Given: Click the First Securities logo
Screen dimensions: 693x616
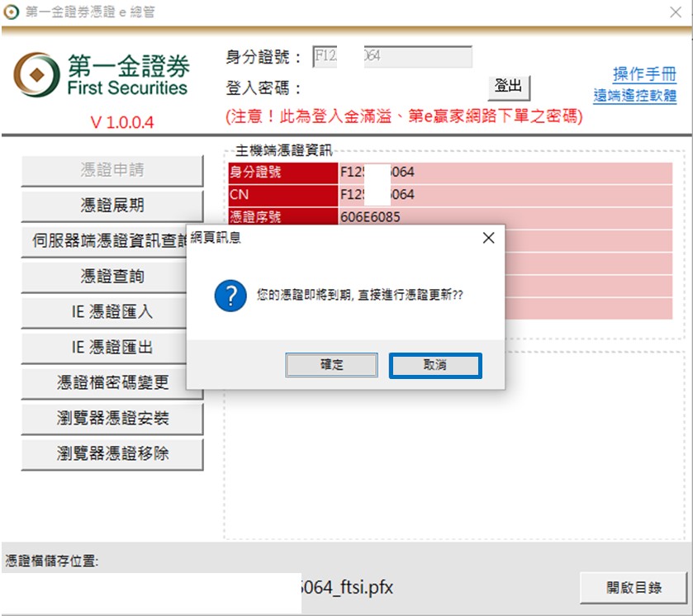Looking at the screenshot, I should pos(102,75).
